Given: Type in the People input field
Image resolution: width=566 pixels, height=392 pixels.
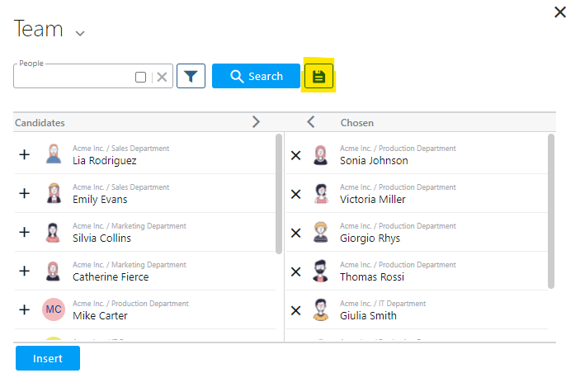Looking at the screenshot, I should click(73, 77).
